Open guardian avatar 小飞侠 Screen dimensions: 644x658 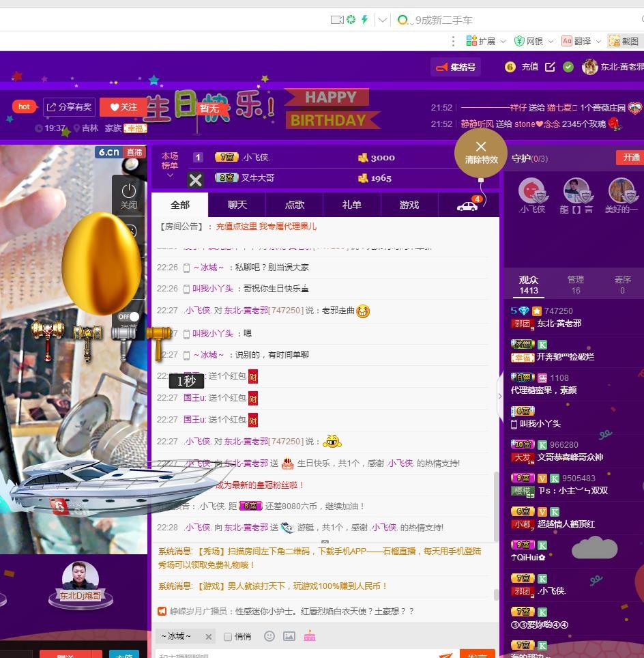click(x=532, y=191)
